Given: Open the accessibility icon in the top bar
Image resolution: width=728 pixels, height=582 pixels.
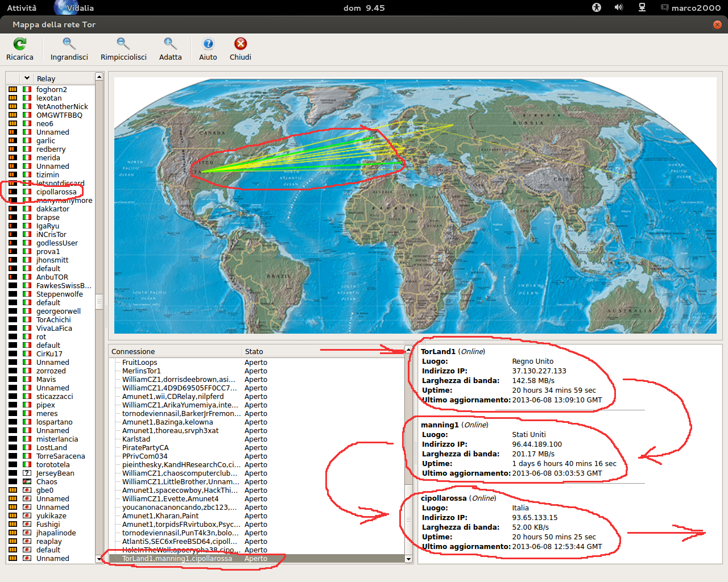Looking at the screenshot, I should coord(597,7).
